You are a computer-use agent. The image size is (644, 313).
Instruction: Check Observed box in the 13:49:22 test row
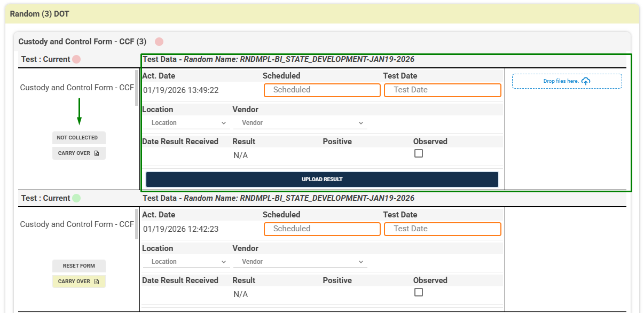pos(419,153)
